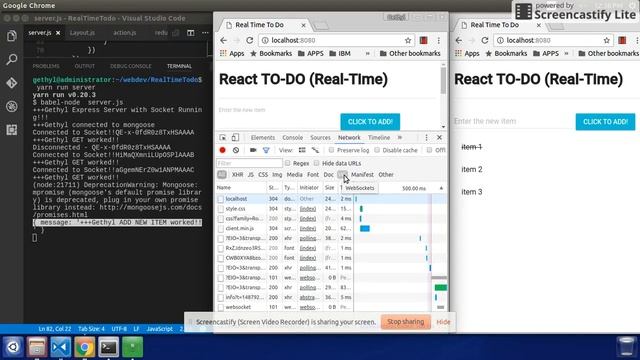The width and height of the screenshot is (640, 360).
Task: Capture screenshots in Network panel
Action: [253, 150]
